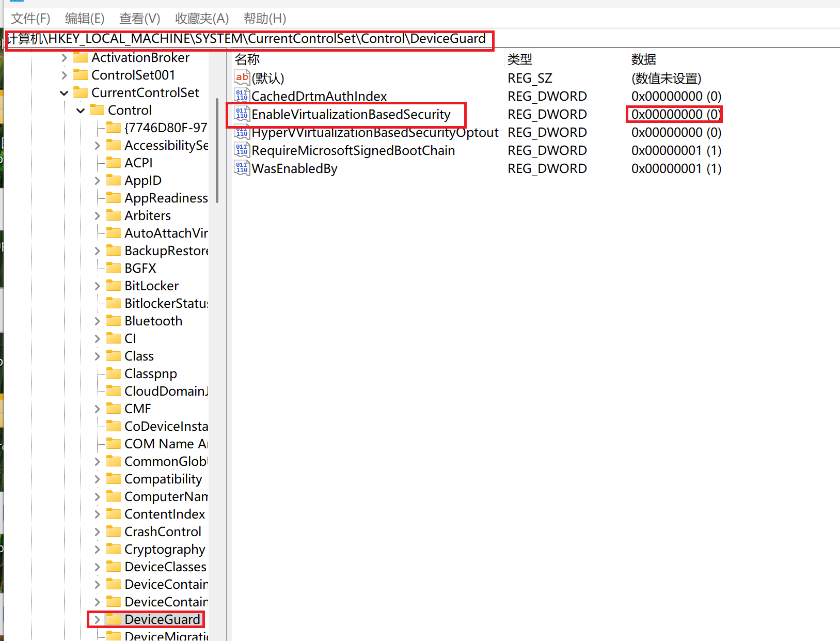The height and width of the screenshot is (641, 840).
Task: Open the 文件(F) menu
Action: click(30, 19)
